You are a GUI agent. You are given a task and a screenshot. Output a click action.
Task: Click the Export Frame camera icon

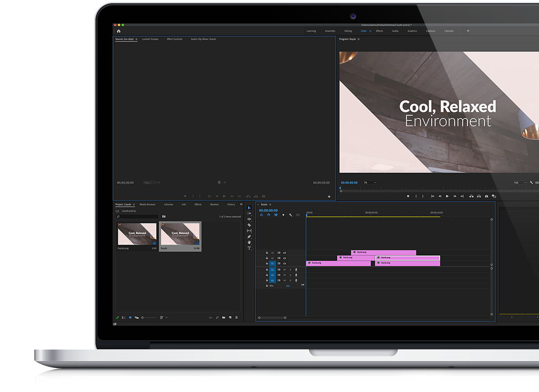tap(487, 196)
